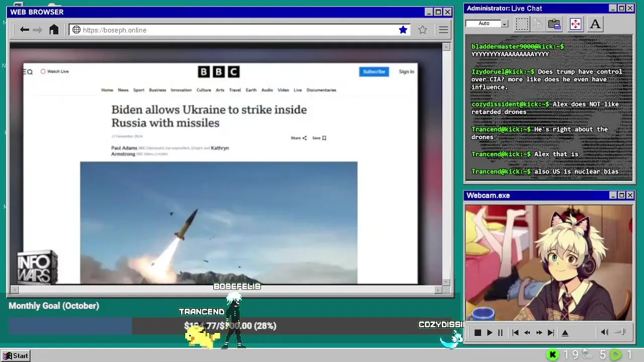The width and height of the screenshot is (644, 362).
Task: Open the BBC Live nav item
Action: (x=298, y=90)
